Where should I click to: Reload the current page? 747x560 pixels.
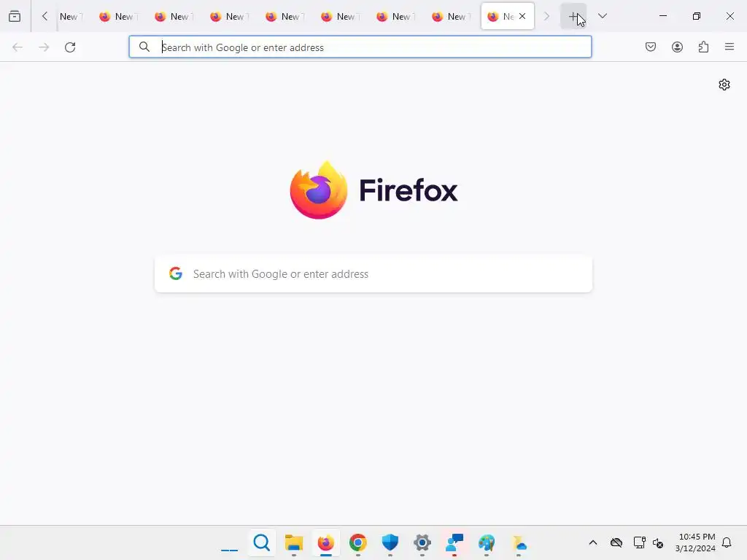click(x=70, y=47)
